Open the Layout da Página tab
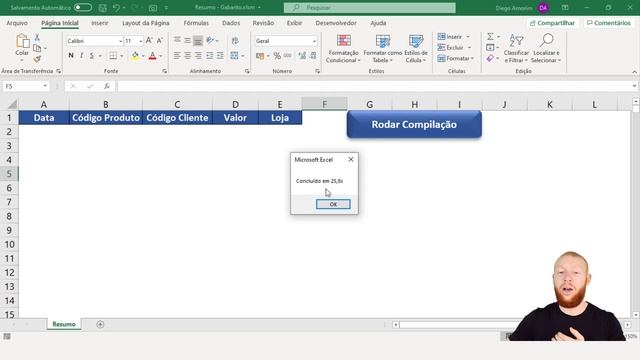Screen dimensions: 640x360 coord(146,23)
